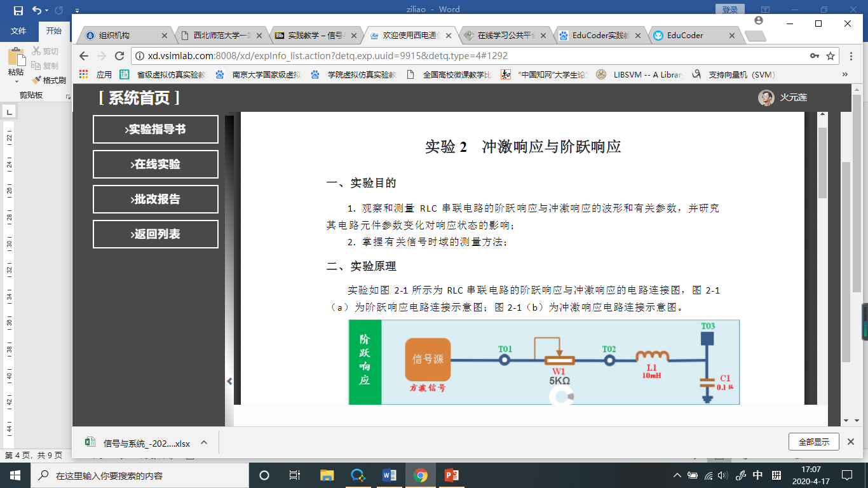Screen dimensions: 868x488
Task: Open the Word 文件 (File) ribbon tab
Action: click(x=18, y=31)
